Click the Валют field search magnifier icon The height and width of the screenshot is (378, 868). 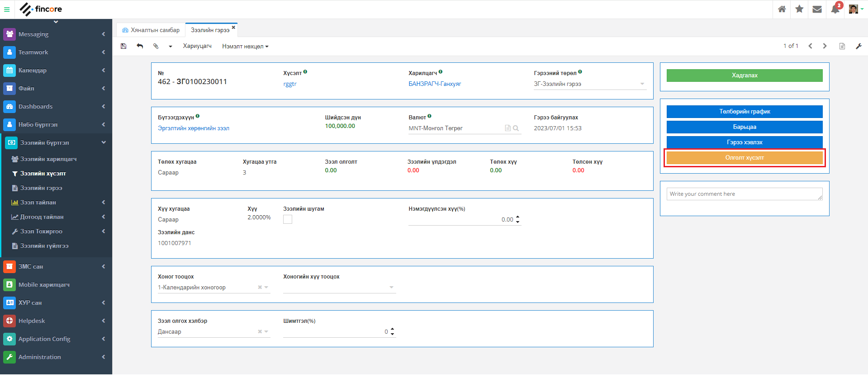[516, 128]
